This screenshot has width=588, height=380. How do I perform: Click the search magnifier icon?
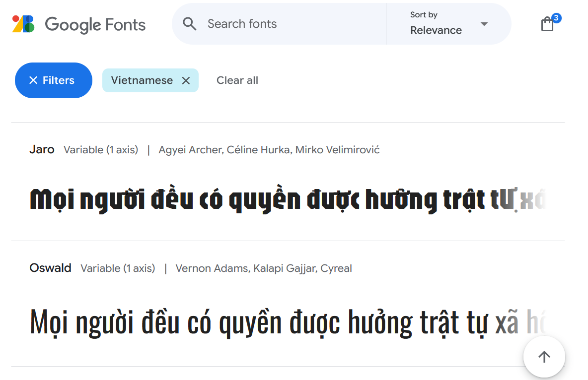click(x=189, y=23)
